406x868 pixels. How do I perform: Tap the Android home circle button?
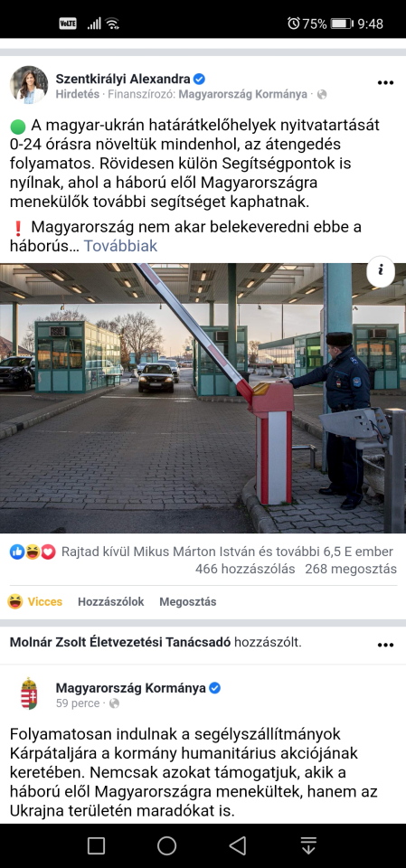pos(166,845)
